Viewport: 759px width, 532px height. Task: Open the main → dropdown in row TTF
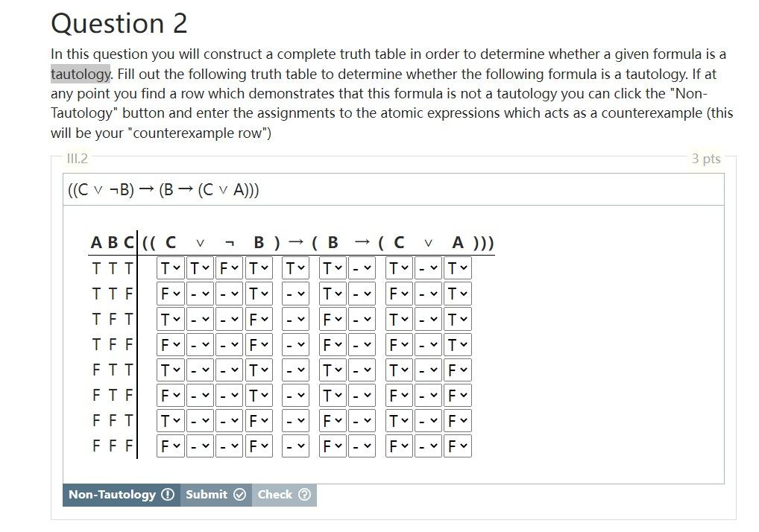[295, 293]
